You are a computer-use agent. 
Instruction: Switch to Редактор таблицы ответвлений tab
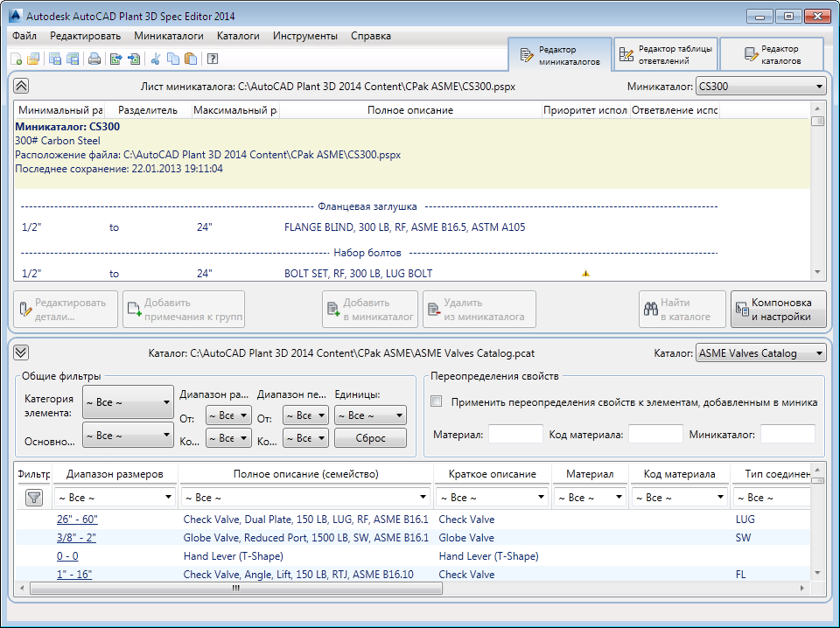point(665,54)
